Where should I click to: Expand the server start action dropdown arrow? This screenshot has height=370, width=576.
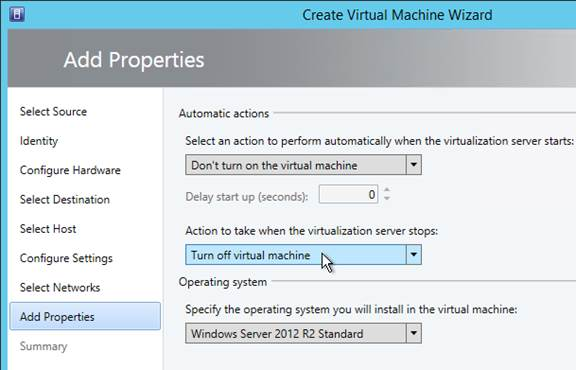[x=414, y=165]
